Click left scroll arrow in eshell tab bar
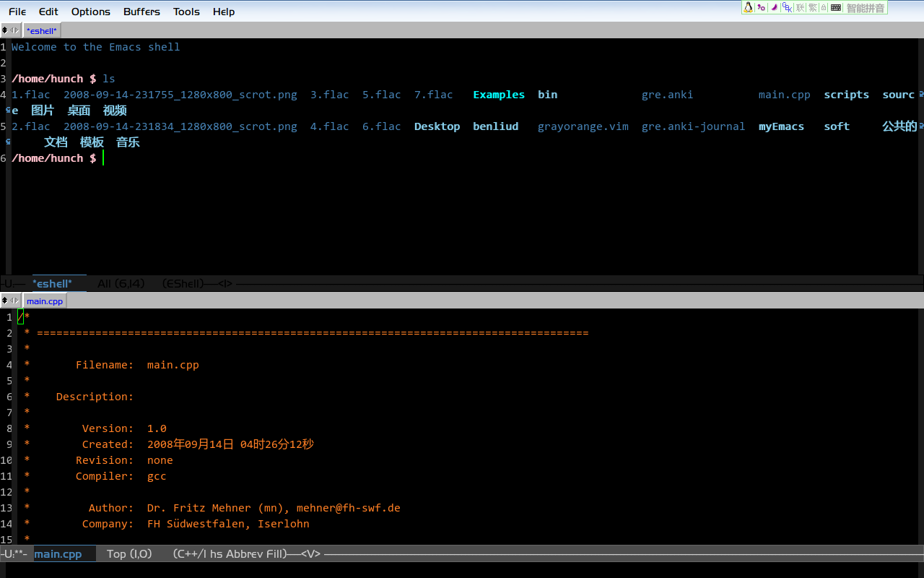The image size is (924, 578). (12, 30)
